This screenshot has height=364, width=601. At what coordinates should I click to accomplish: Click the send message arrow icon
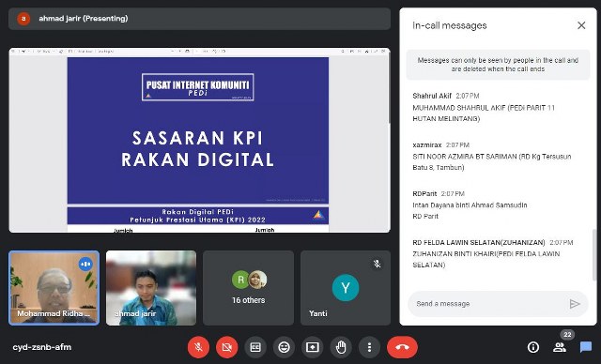coord(575,304)
